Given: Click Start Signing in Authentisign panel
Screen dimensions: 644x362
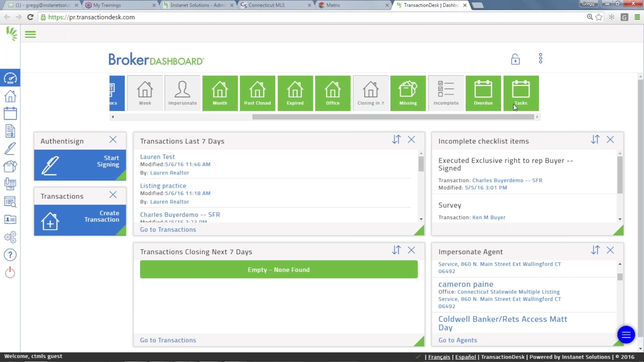Looking at the screenshot, I should click(80, 165).
